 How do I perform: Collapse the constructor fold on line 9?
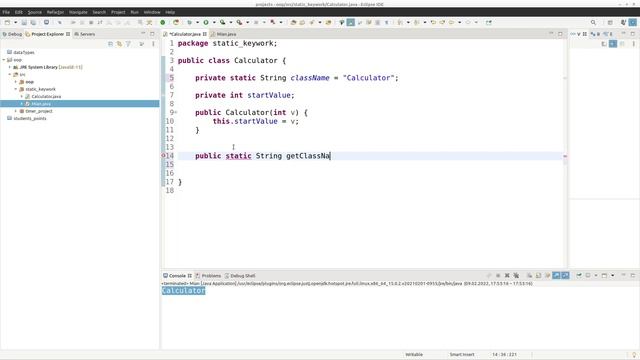tap(176, 112)
